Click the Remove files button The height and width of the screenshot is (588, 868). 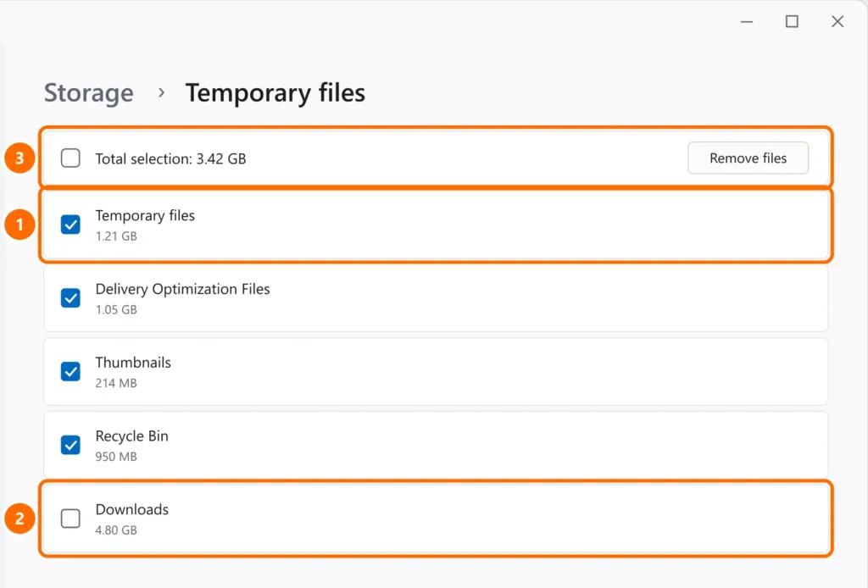[748, 158]
